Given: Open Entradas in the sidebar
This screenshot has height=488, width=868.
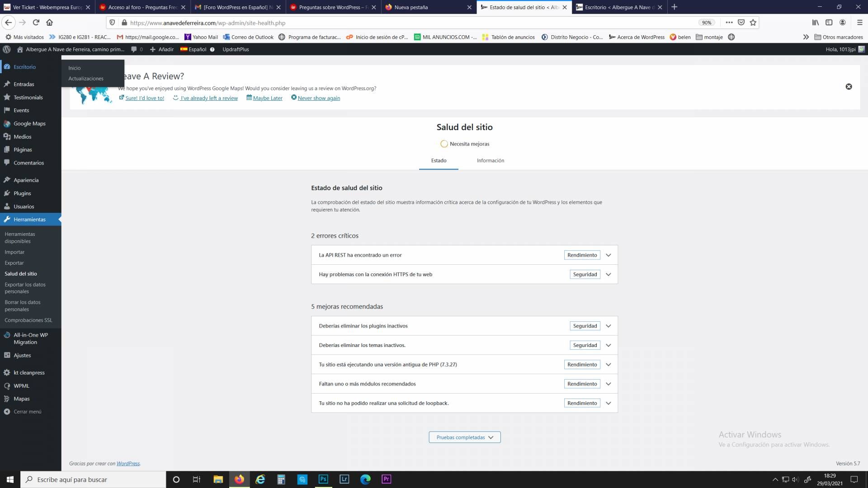Looking at the screenshot, I should click(x=24, y=84).
